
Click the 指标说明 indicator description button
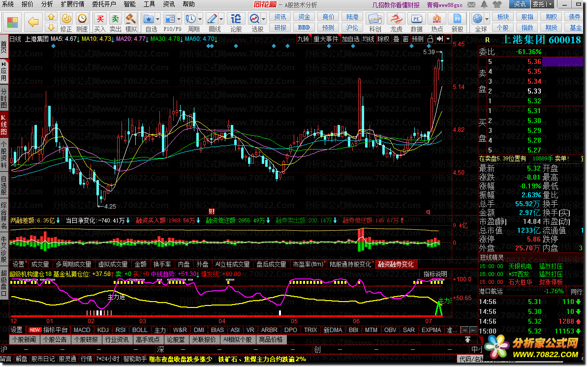435,274
